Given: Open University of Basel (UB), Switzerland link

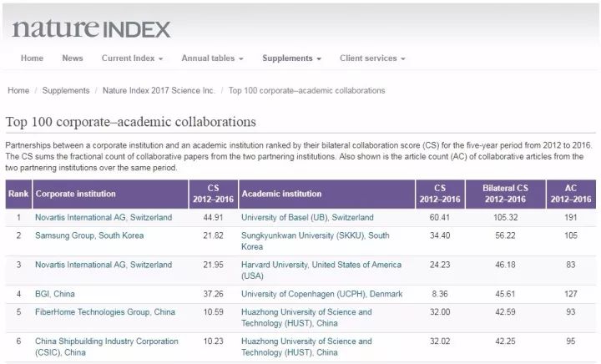Looking at the screenshot, I should click(307, 217).
